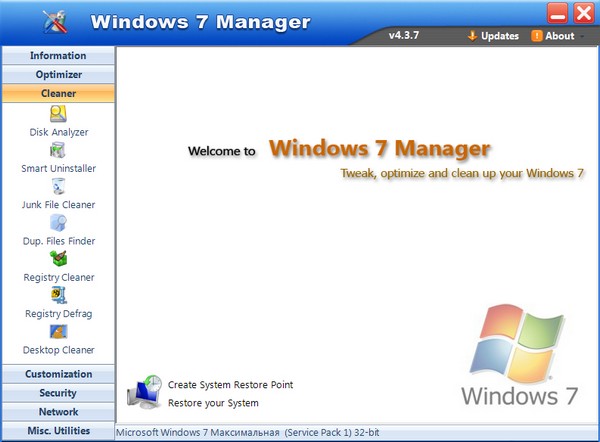Viewport: 600px width, 442px height.
Task: Open the Security category
Action: pos(58,393)
